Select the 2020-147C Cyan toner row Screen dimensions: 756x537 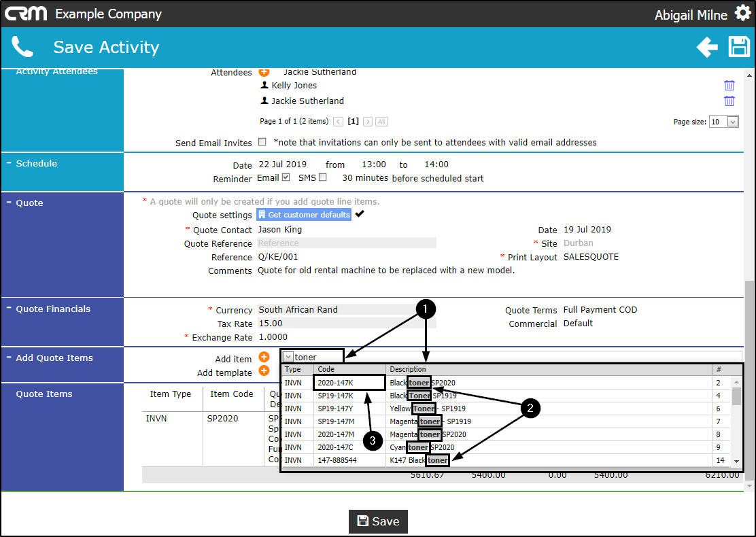pos(505,447)
